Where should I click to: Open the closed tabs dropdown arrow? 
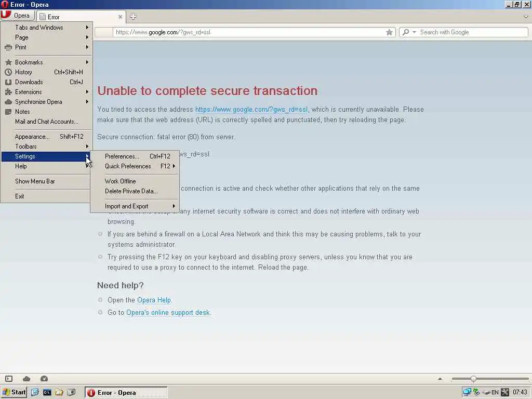point(526,16)
